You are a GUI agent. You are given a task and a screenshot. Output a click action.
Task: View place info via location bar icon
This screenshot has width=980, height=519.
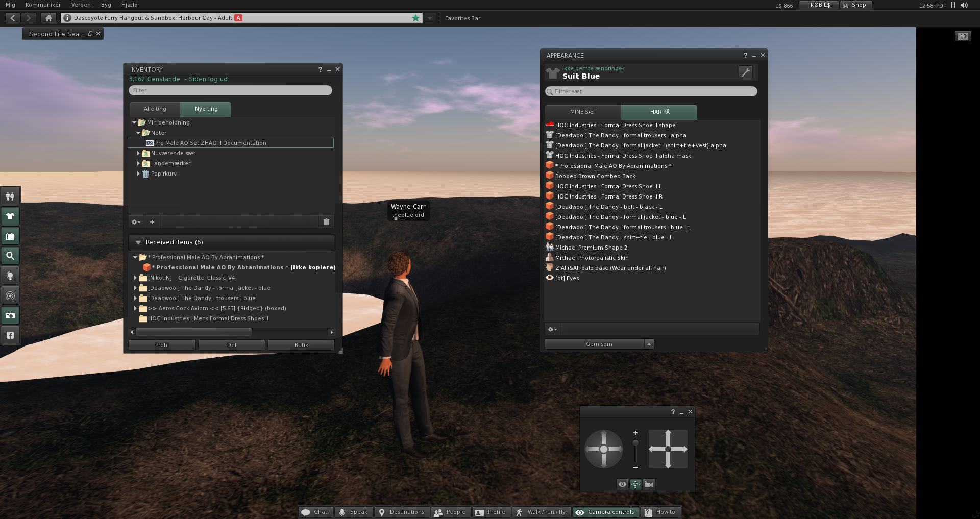pyautogui.click(x=67, y=18)
